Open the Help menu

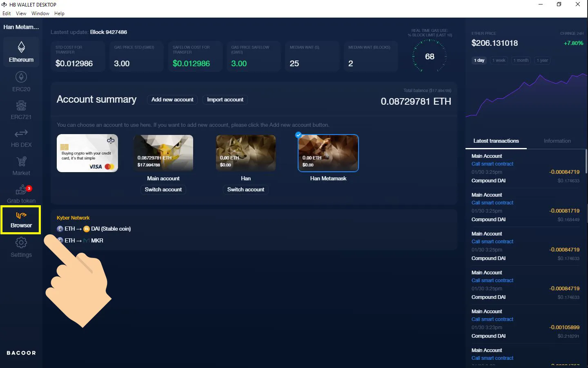[59, 13]
